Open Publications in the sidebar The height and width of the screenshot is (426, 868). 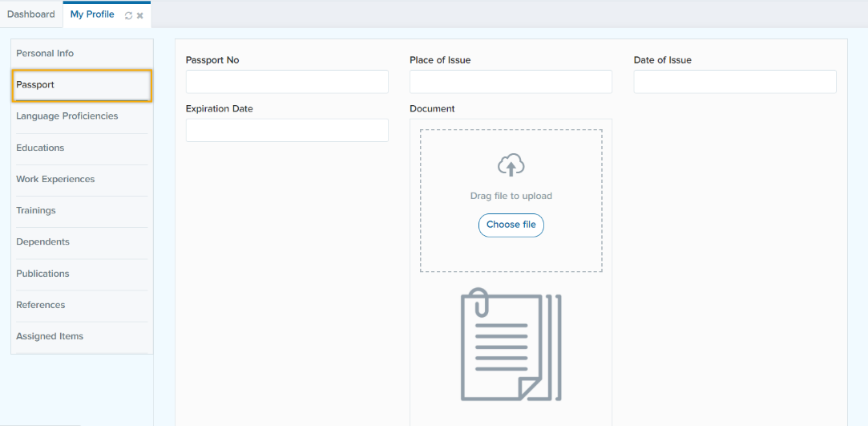(x=42, y=274)
